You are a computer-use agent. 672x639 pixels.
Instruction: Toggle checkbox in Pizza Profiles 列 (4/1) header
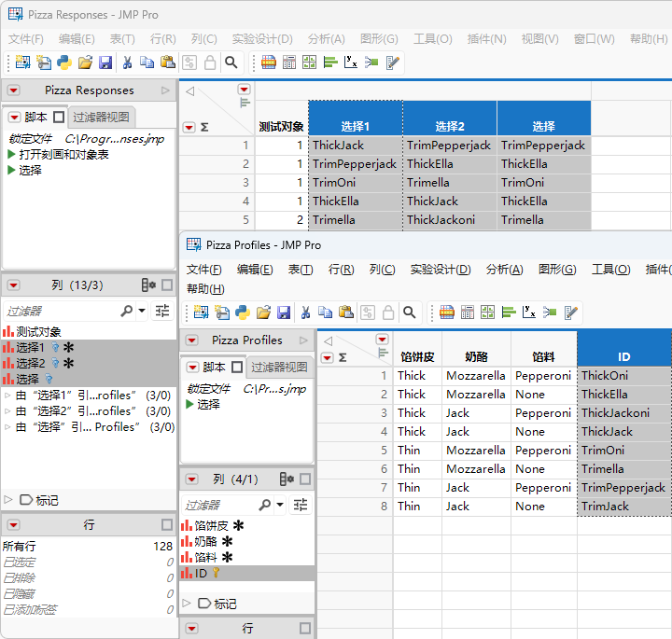coord(305,479)
